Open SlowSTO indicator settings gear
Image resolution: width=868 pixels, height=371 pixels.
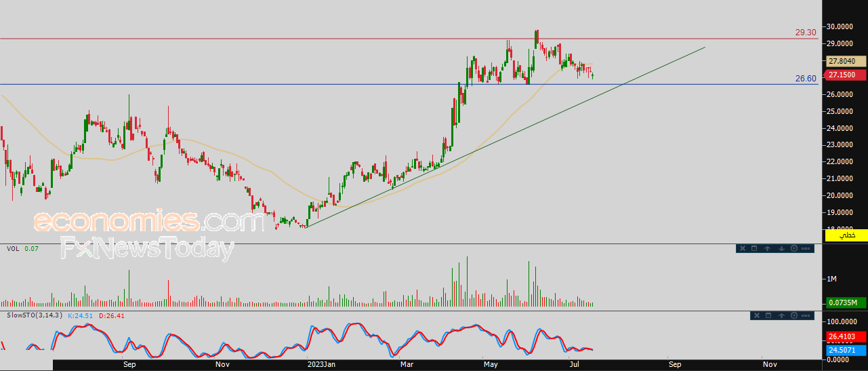pyautogui.click(x=794, y=315)
